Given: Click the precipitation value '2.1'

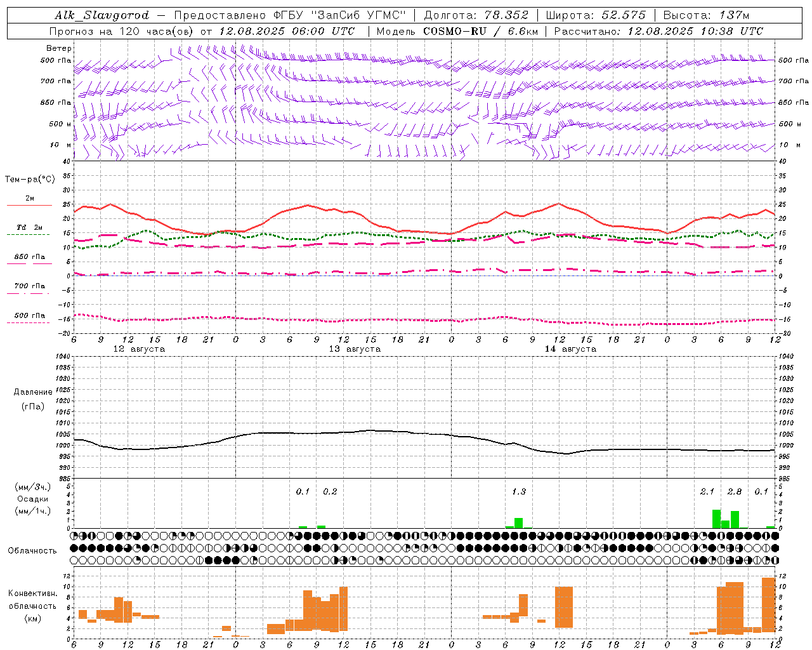Looking at the screenshot, I should tap(707, 491).
